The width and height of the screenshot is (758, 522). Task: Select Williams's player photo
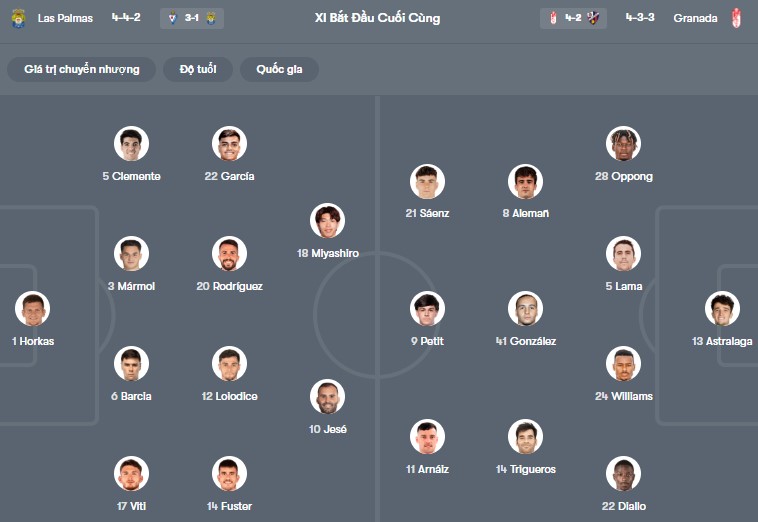[x=623, y=364]
